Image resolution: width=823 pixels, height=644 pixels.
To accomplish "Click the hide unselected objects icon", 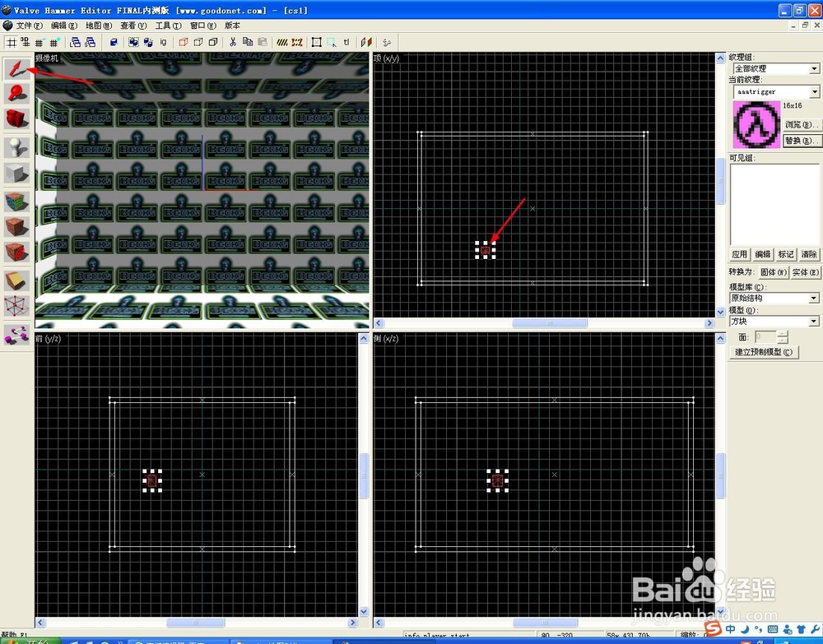I will coord(198,43).
